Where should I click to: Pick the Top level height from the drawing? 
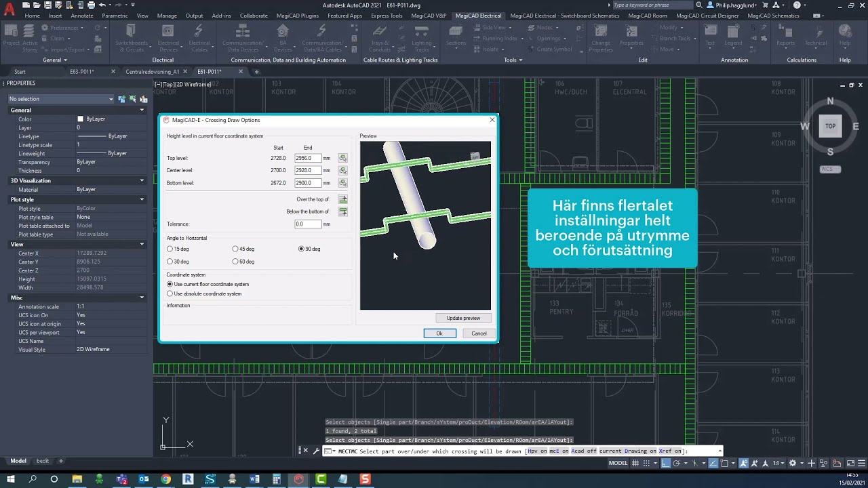[x=342, y=158]
